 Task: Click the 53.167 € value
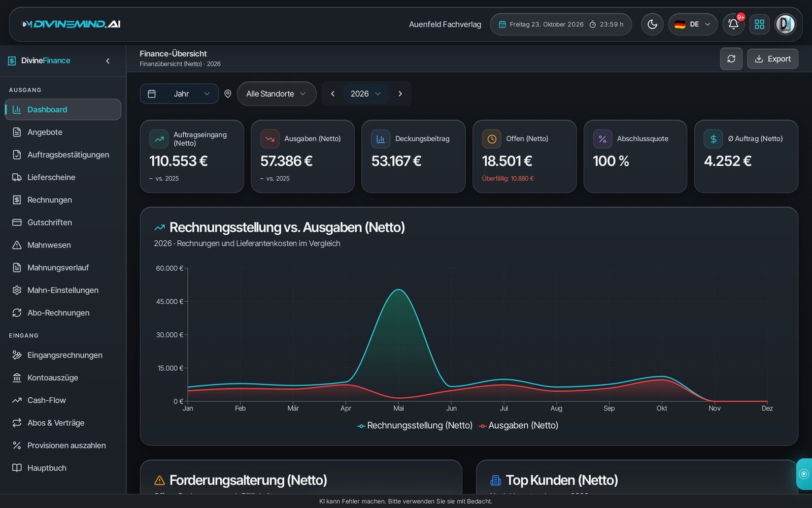pyautogui.click(x=396, y=161)
